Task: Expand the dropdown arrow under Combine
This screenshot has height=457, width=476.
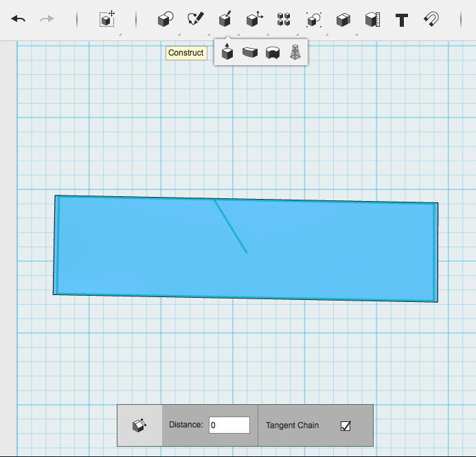Action: (356, 35)
